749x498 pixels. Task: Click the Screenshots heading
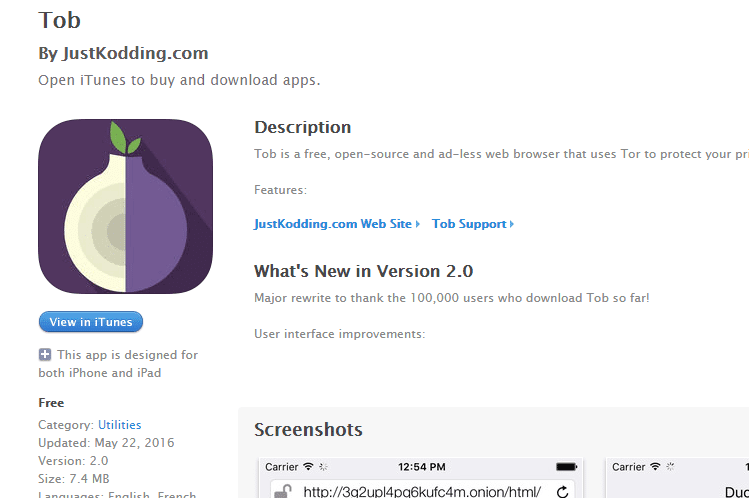click(x=308, y=430)
